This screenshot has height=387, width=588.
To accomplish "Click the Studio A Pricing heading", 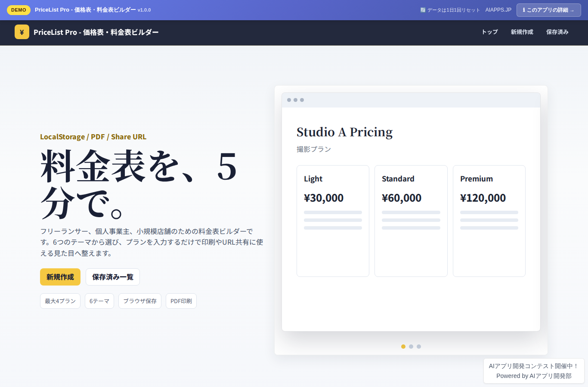I will click(344, 132).
